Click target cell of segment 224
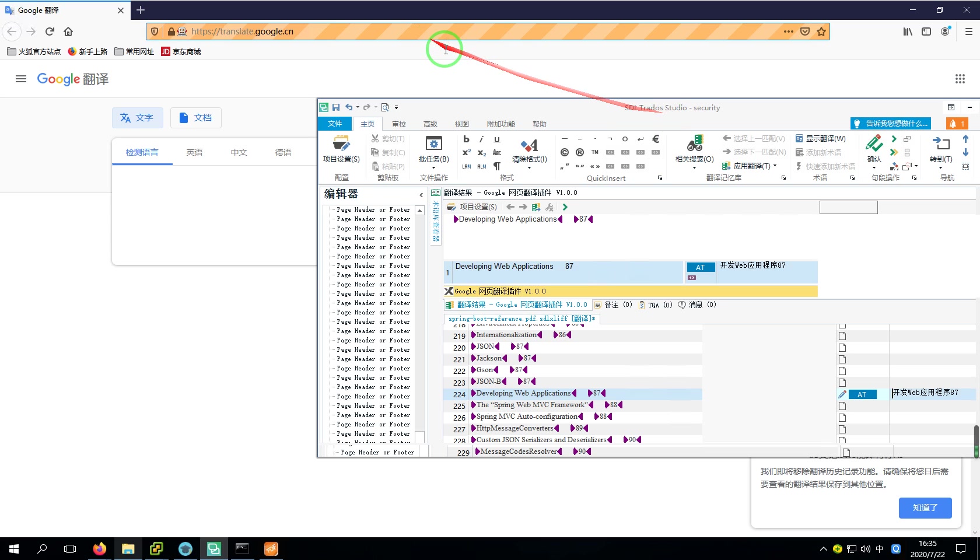980x560 pixels. (932, 393)
